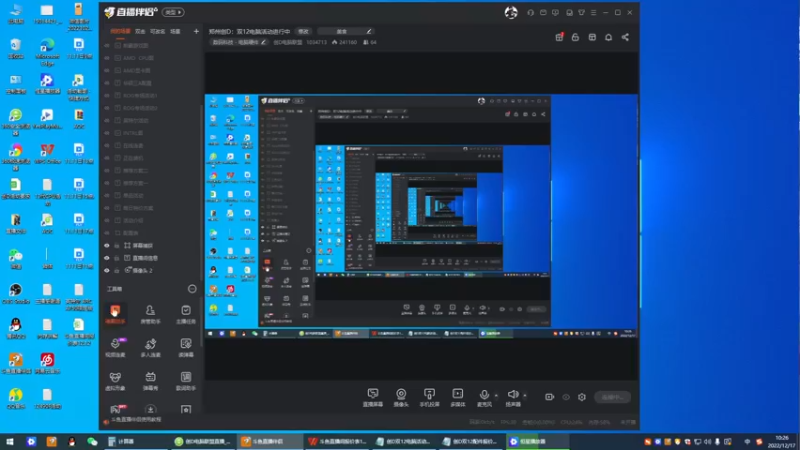Open the 弹幕秀 tool in toolbox

pos(150,378)
